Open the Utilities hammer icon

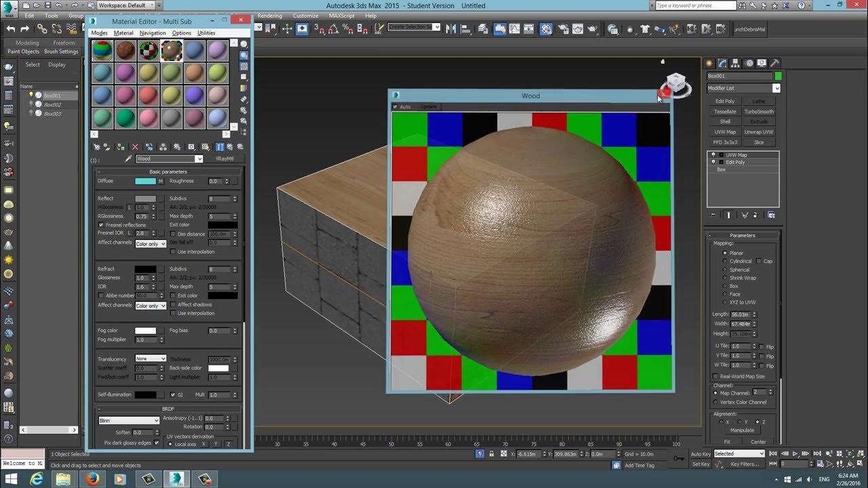775,63
